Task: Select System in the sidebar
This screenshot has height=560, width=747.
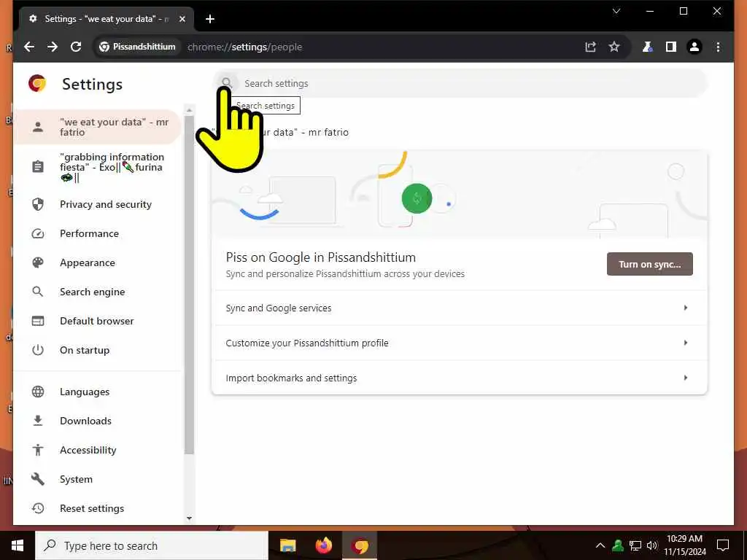Action: [98, 479]
